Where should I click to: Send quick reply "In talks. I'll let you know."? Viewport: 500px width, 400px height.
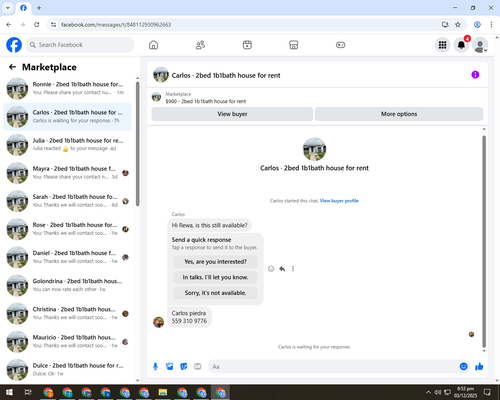(x=215, y=277)
